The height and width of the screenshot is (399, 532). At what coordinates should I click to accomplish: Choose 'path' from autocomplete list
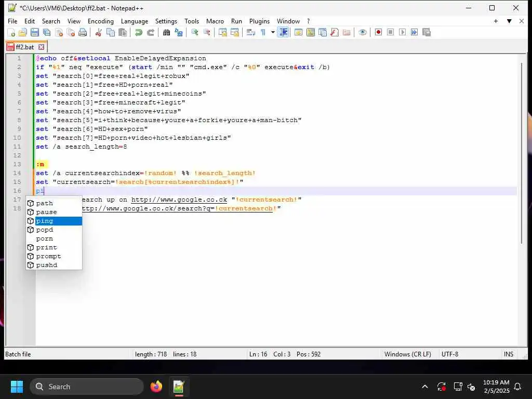click(54, 203)
